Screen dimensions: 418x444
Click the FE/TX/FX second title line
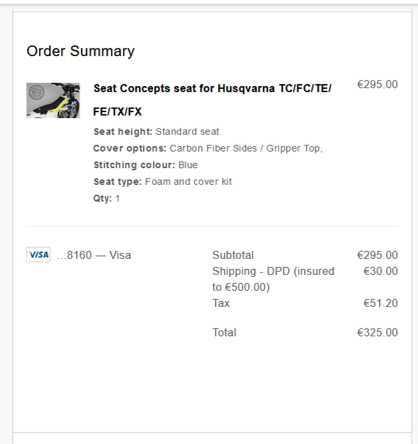pos(117,111)
